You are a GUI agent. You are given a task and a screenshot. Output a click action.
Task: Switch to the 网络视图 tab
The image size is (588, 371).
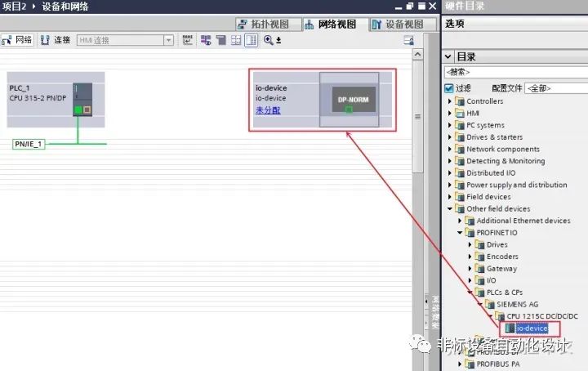336,25
